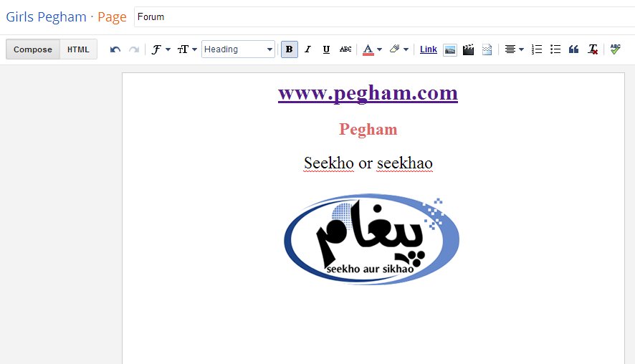This screenshot has height=364, width=635.
Task: Remove formatting with the Tx icon
Action: click(x=593, y=49)
